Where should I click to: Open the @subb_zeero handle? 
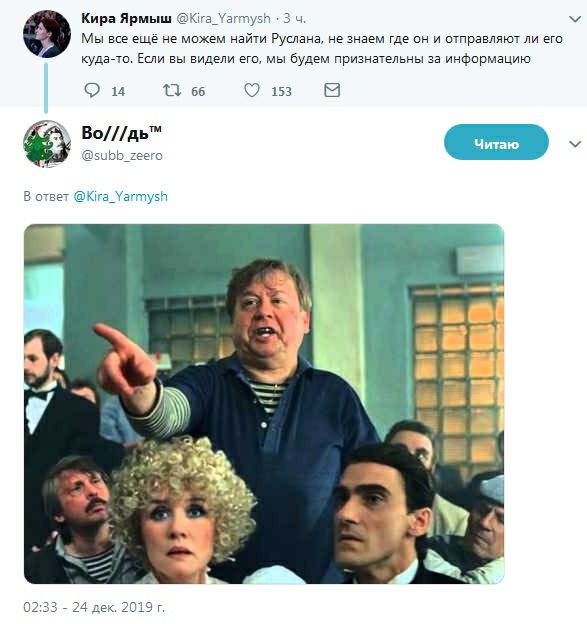click(122, 155)
